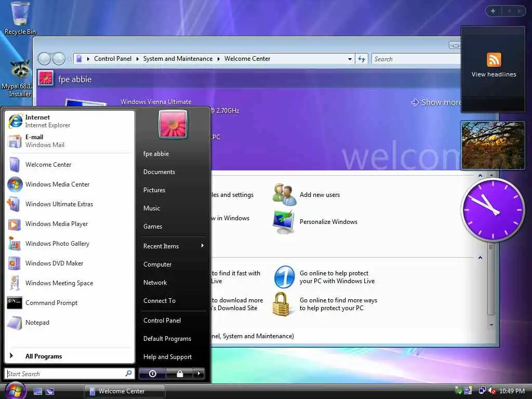Click the user account picture in Start menu
Screen dimensions: 532x399
point(172,124)
